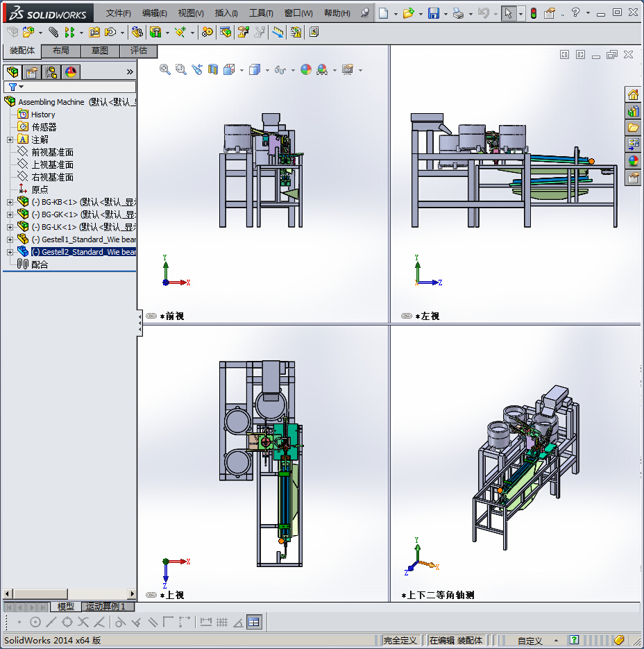Expand the 注解 annotations tree node
Viewport: 644px width, 649px height.
pos(10,140)
